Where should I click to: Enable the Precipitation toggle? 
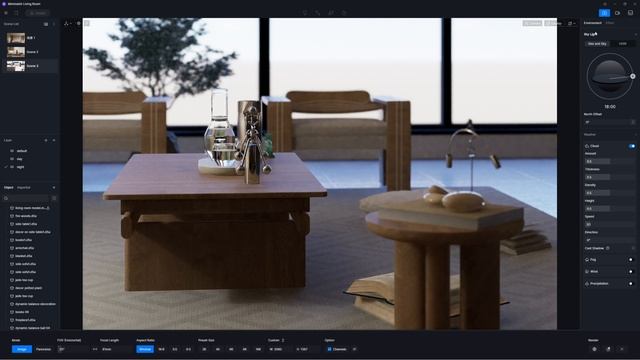(632, 283)
